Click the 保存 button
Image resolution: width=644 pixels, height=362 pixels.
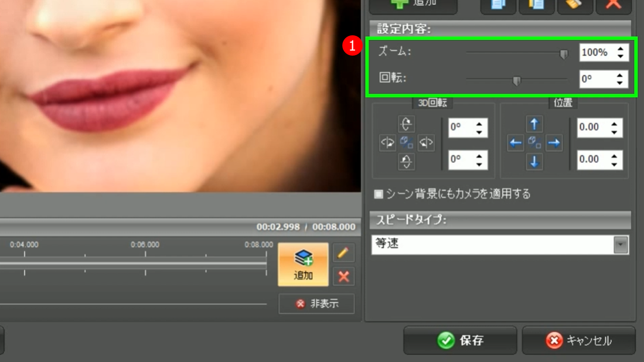460,340
